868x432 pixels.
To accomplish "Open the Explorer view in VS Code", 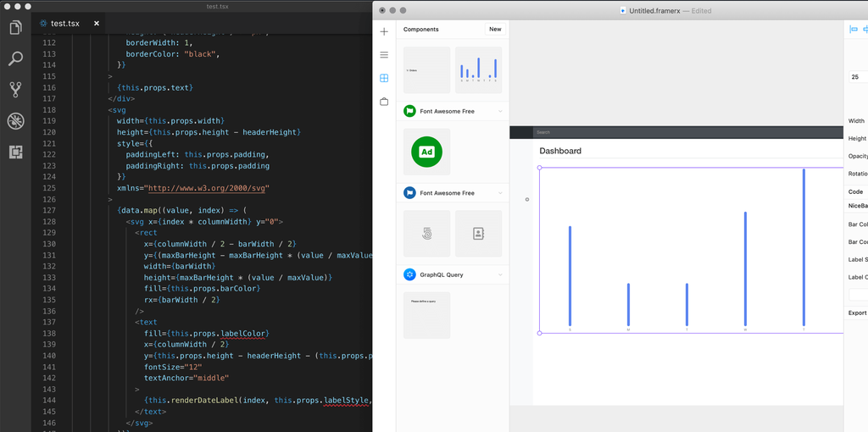I will tap(15, 27).
